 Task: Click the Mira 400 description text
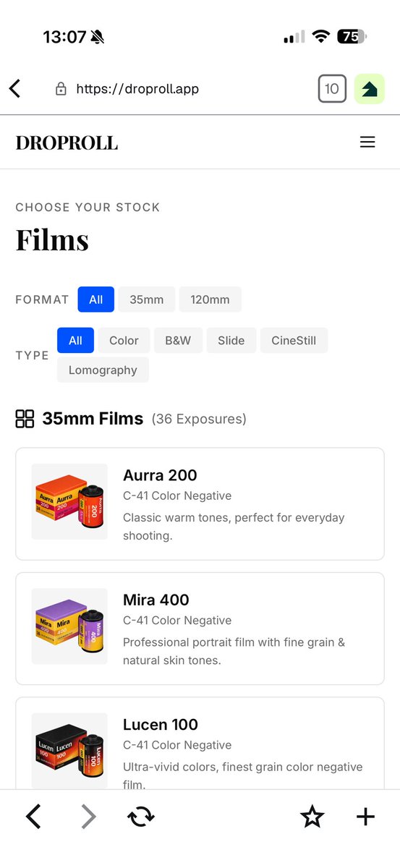[x=234, y=651]
